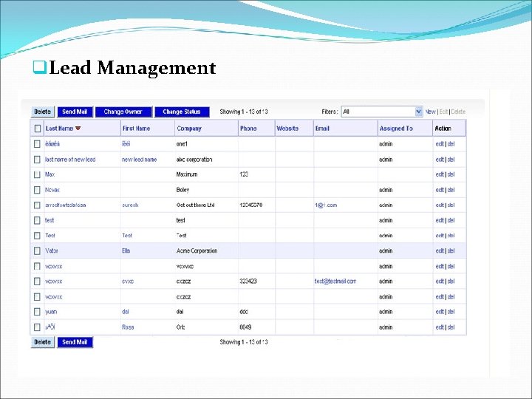Screen dimensions: 532x399
Task: Tick the checkbox beside the Max lead
Action: [x=37, y=174]
